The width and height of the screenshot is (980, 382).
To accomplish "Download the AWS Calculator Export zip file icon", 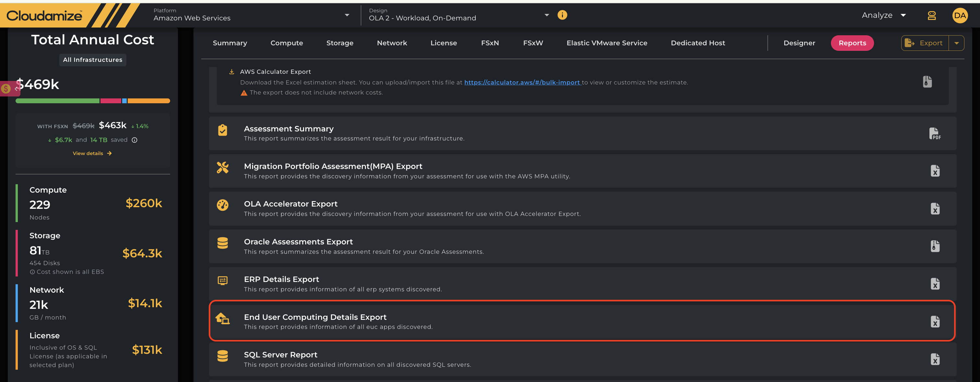I will pyautogui.click(x=927, y=82).
